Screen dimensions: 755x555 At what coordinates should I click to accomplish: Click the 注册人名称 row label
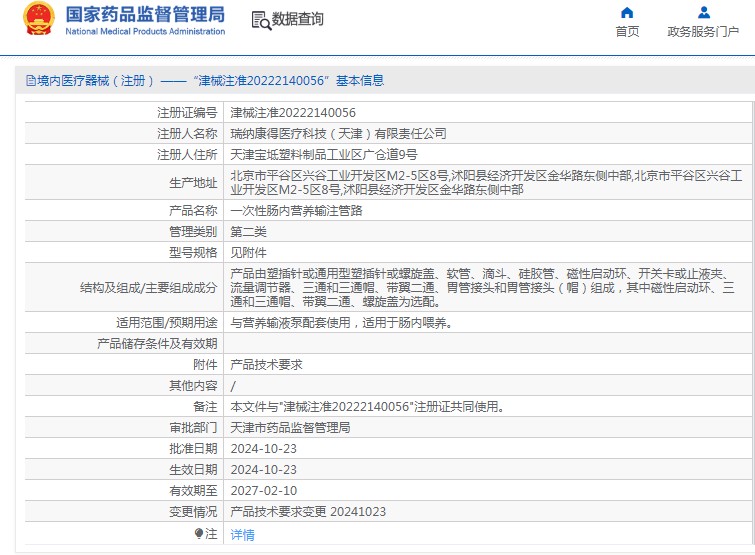point(187,133)
